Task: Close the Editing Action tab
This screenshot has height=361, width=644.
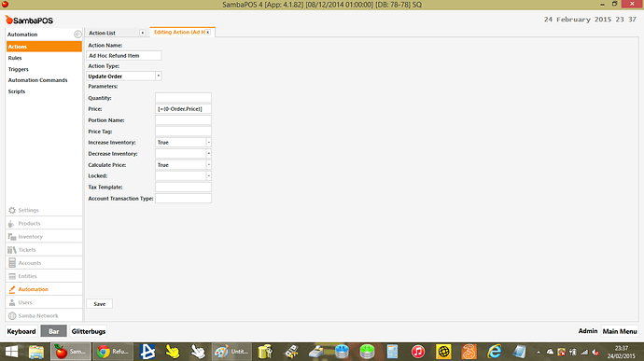Action: coord(208,32)
